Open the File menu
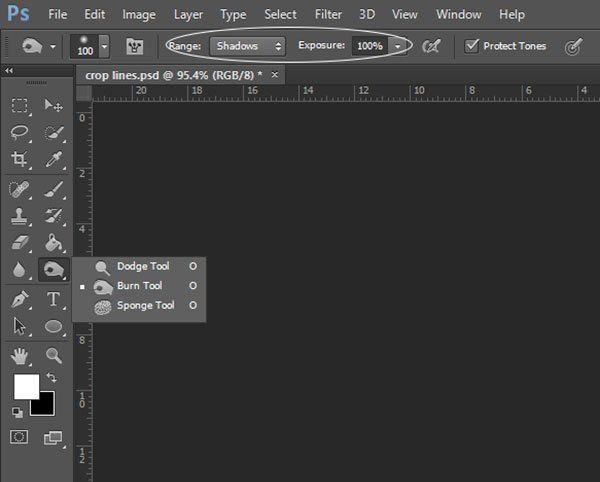The width and height of the screenshot is (600, 482). tap(58, 15)
